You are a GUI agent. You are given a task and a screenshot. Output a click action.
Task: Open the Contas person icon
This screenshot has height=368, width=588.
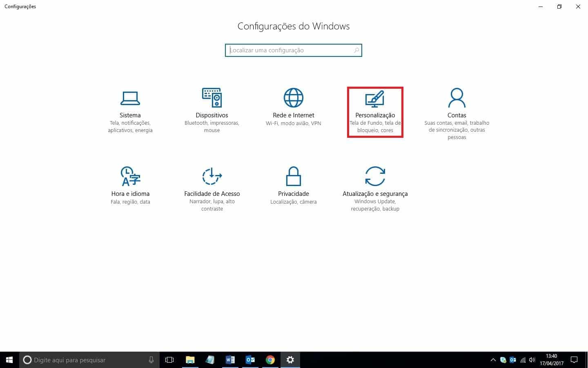(457, 98)
